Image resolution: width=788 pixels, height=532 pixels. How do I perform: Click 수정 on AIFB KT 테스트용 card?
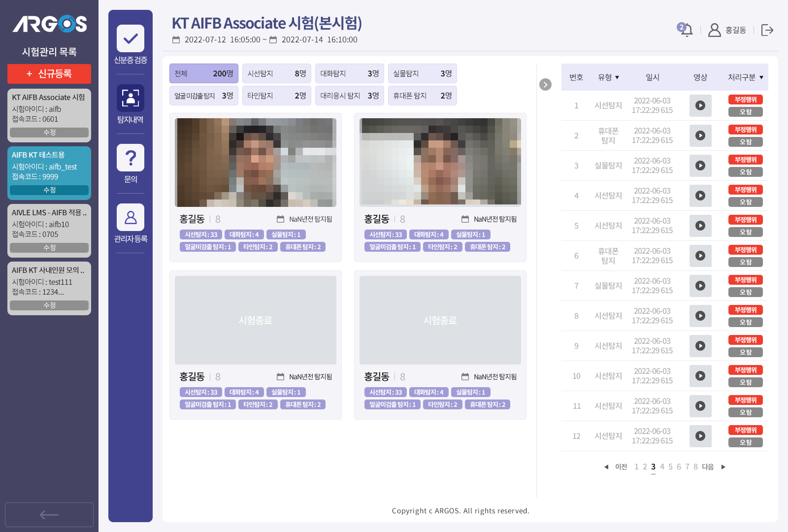(x=49, y=190)
